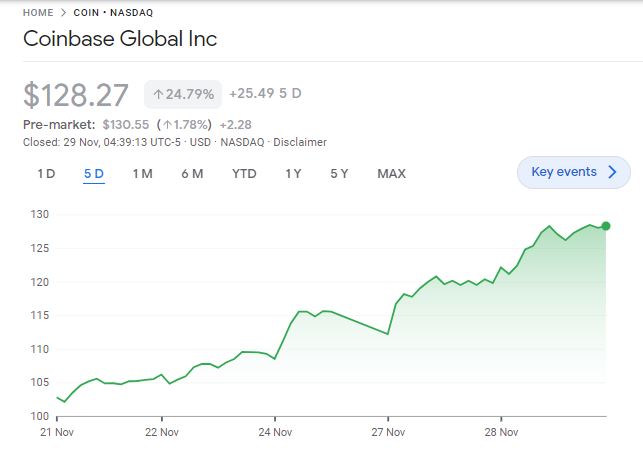Viewport: 643px width, 453px height.
Task: Open the 5Y chart range
Action: [339, 173]
